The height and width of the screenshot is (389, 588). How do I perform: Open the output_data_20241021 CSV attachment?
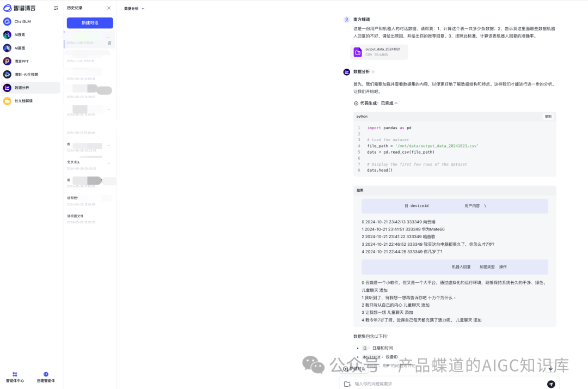[x=379, y=52]
